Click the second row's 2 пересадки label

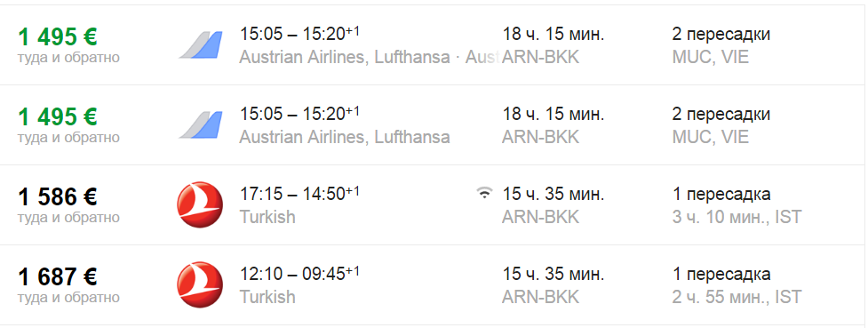point(721,114)
